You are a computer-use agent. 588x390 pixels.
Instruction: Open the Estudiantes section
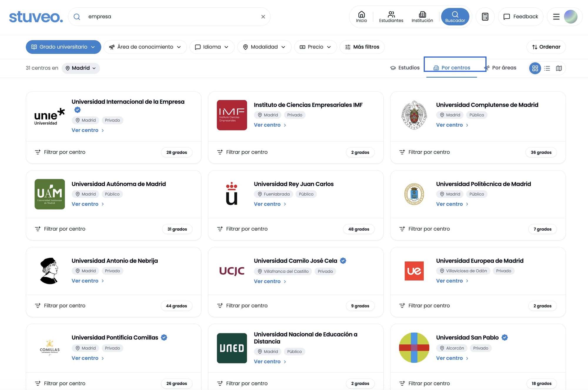tap(391, 17)
